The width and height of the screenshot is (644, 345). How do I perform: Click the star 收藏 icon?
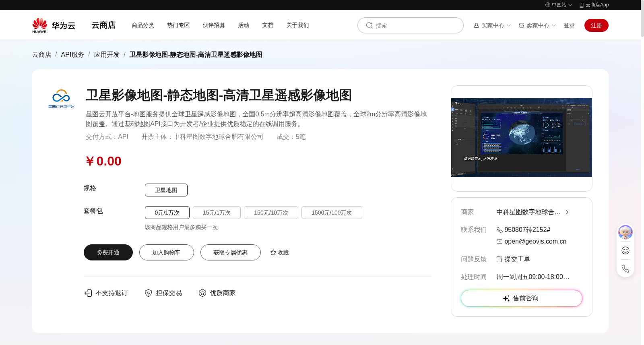[x=273, y=252]
